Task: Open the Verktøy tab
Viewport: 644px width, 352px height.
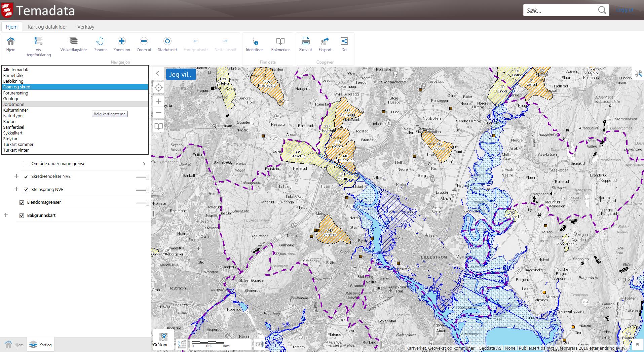Action: (x=86, y=27)
